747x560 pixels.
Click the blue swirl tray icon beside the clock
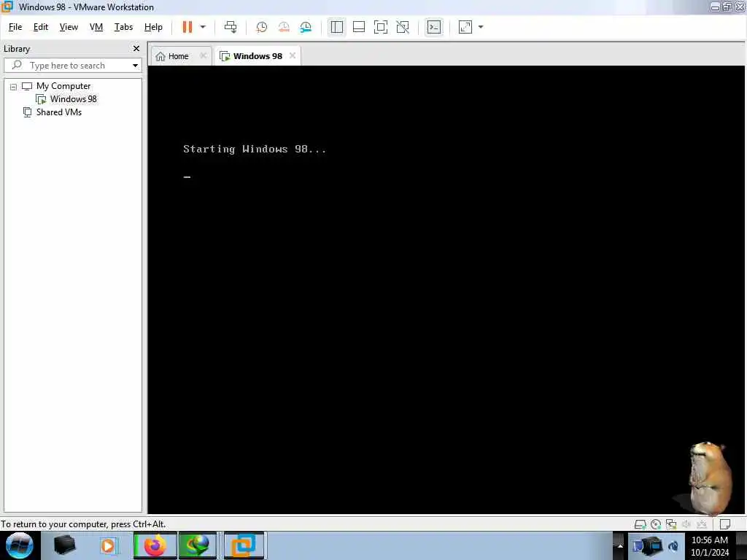coord(673,546)
